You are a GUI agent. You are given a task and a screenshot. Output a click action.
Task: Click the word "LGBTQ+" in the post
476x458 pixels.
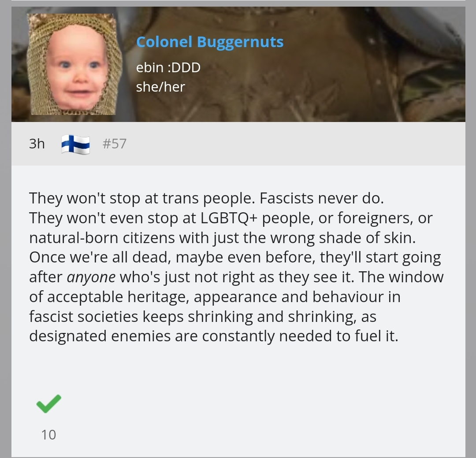tap(229, 218)
